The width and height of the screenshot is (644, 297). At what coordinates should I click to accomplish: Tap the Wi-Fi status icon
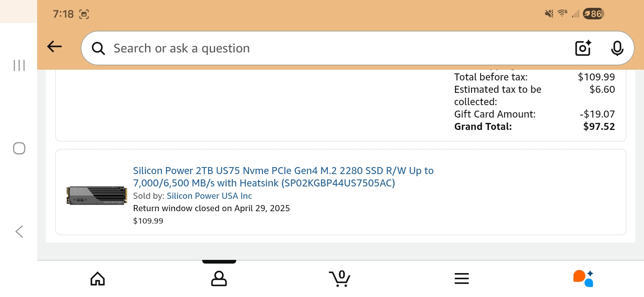562,14
